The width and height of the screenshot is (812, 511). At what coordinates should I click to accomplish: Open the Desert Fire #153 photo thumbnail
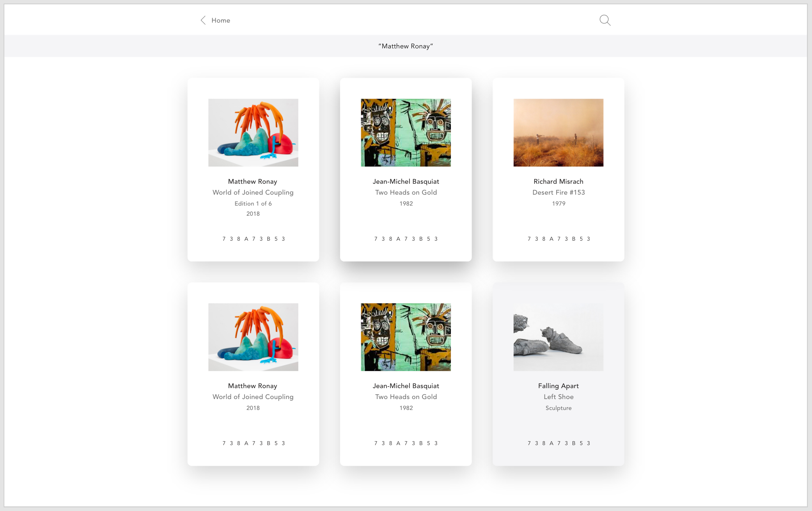pyautogui.click(x=558, y=133)
